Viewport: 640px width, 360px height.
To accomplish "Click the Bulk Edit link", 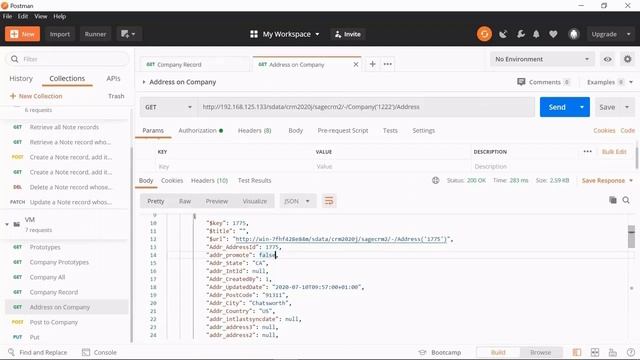I will pos(614,151).
